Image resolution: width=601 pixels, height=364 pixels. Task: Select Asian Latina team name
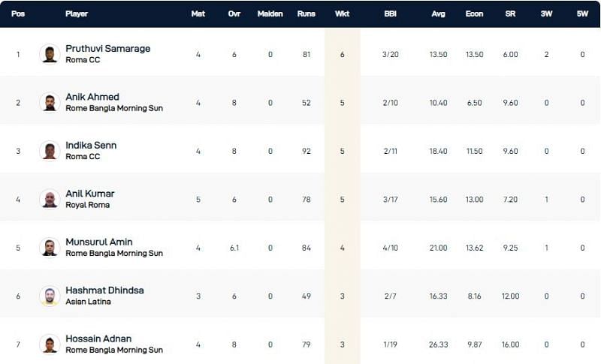[88, 302]
